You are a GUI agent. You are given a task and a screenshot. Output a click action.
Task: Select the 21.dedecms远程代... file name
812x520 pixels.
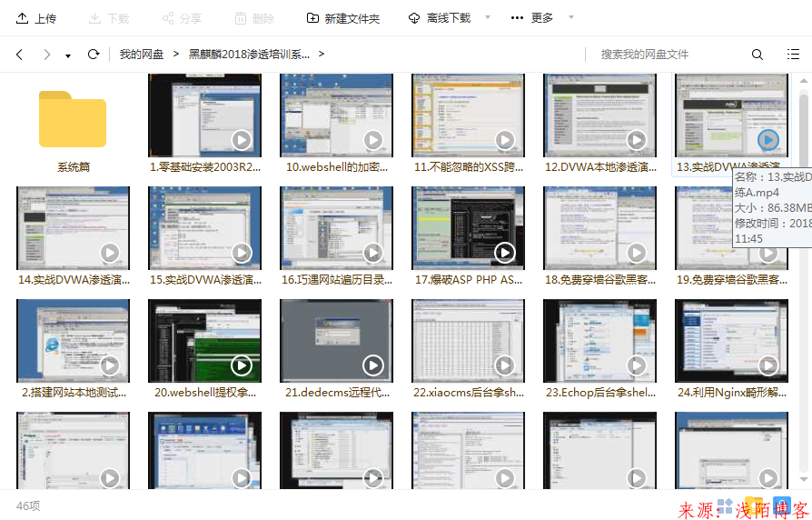click(x=337, y=393)
